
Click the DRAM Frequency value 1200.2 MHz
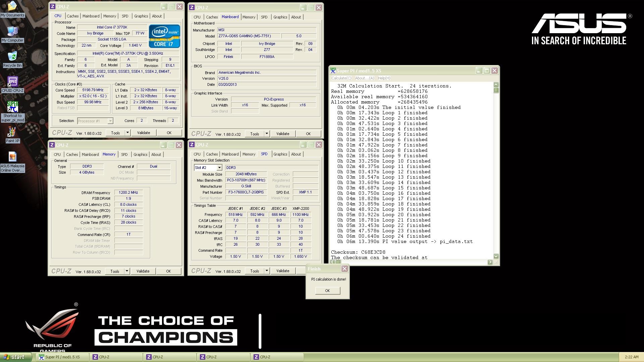pyautogui.click(x=128, y=193)
